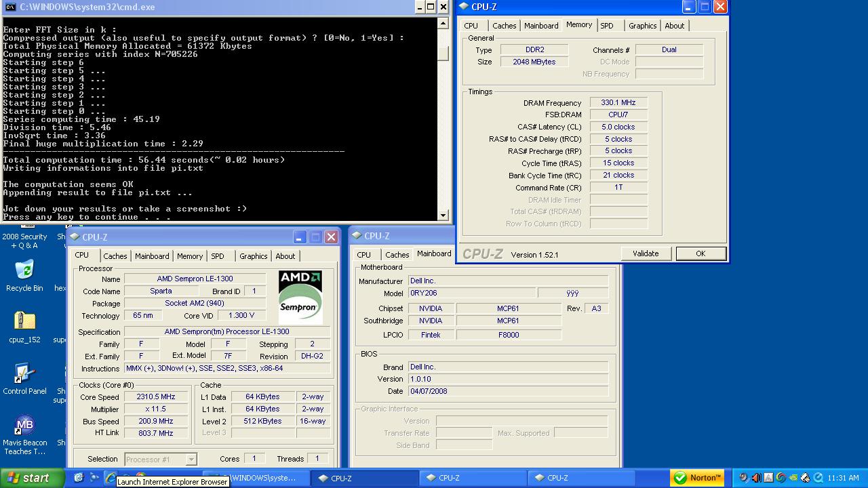
Task: Open Mainboard tab in Memory CPU-Z window
Action: (541, 26)
